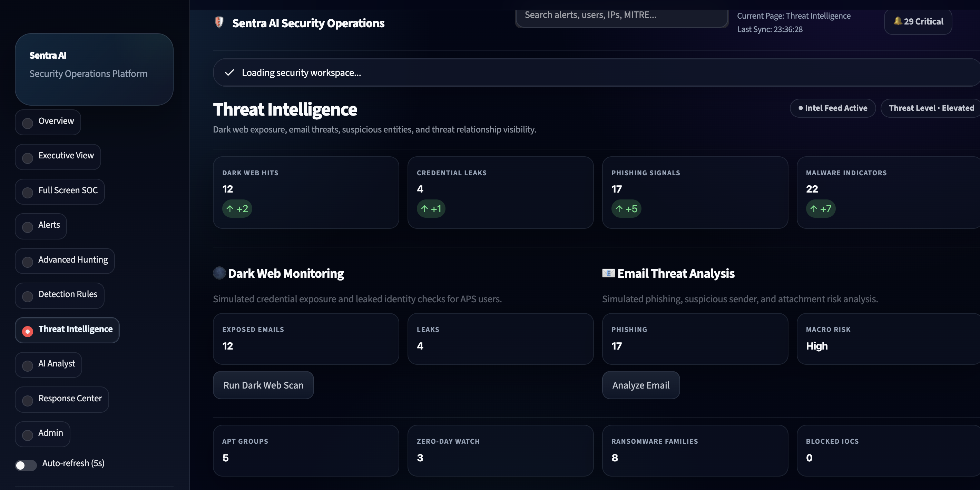Click the Sentra AI Security Operations Platform card
The image size is (980, 490).
(94, 69)
